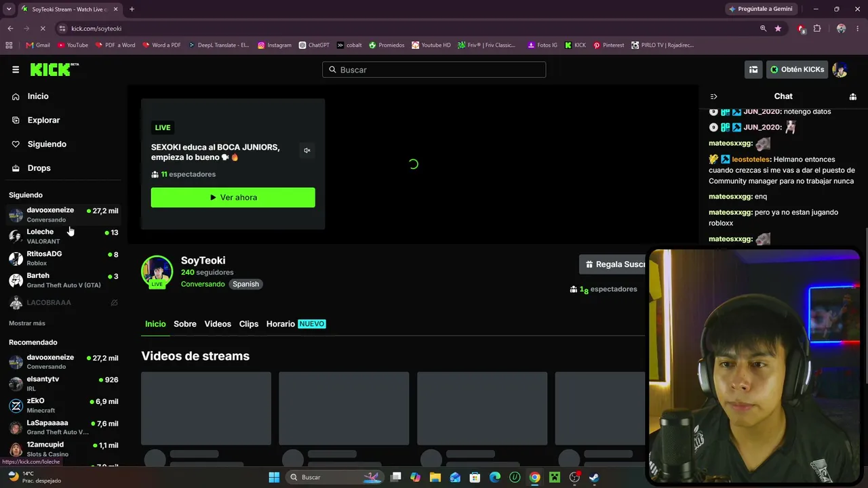Open the chat gift leaderboard icon
The height and width of the screenshot is (488, 868).
coord(852,96)
